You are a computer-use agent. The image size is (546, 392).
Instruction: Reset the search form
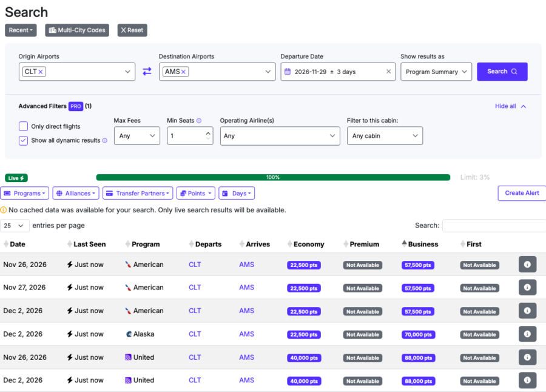click(x=132, y=30)
